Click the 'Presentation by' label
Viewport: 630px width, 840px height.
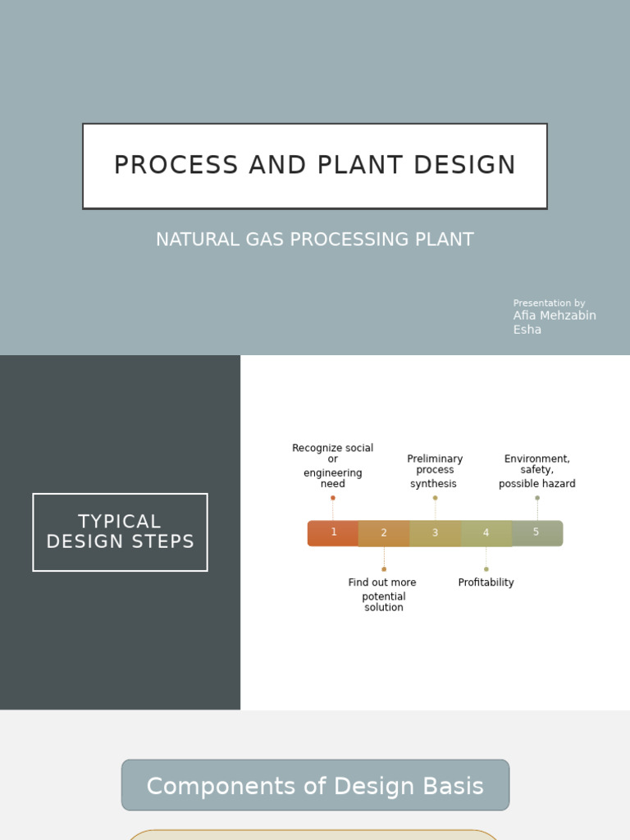click(x=549, y=304)
